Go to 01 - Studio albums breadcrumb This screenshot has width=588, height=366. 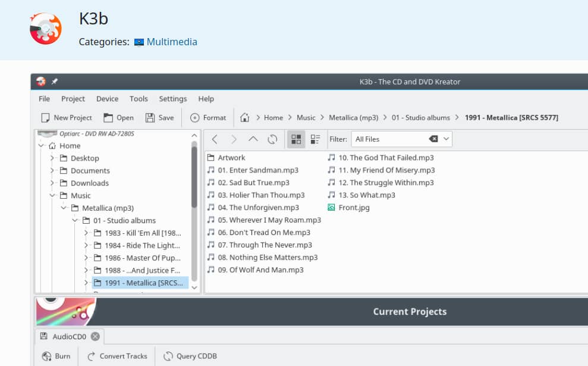pos(421,117)
